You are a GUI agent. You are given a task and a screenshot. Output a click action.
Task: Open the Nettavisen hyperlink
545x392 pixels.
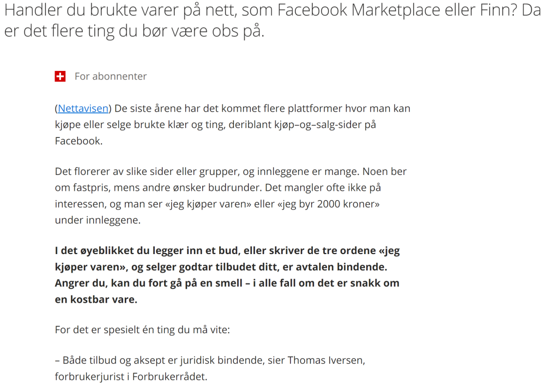tap(83, 108)
